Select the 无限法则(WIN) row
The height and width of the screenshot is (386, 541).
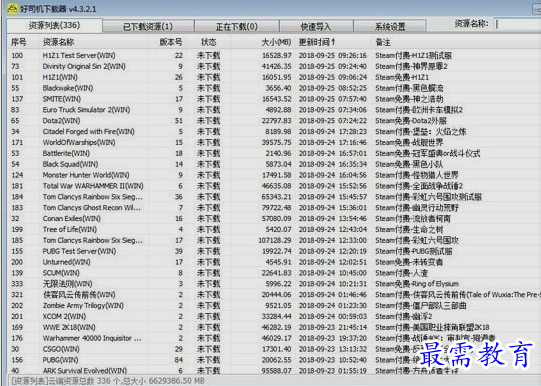pos(274,284)
